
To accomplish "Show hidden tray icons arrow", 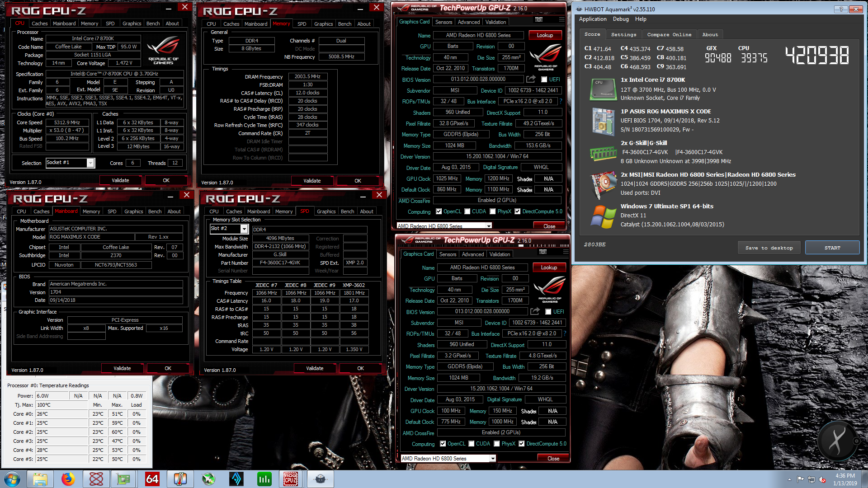I will 789,479.
